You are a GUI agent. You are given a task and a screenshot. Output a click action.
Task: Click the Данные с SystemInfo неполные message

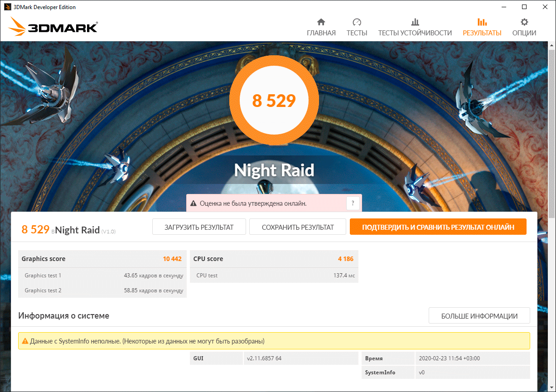pyautogui.click(x=147, y=341)
